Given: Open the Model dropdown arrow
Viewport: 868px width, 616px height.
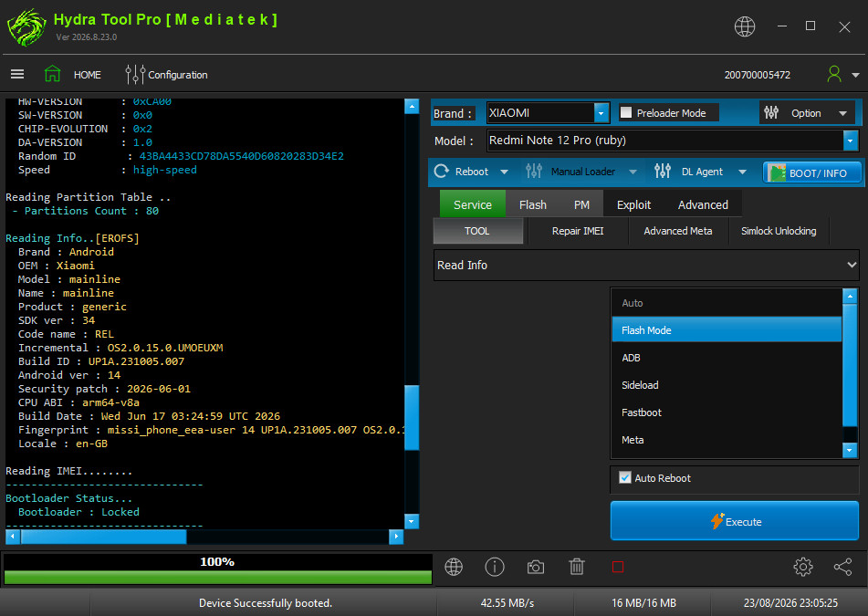Looking at the screenshot, I should tap(851, 141).
